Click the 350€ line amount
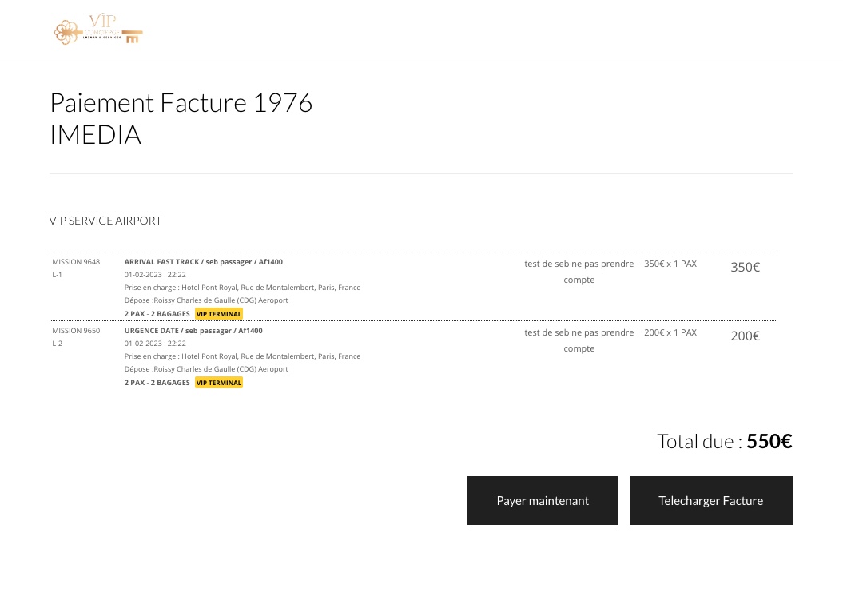 pyautogui.click(x=745, y=268)
